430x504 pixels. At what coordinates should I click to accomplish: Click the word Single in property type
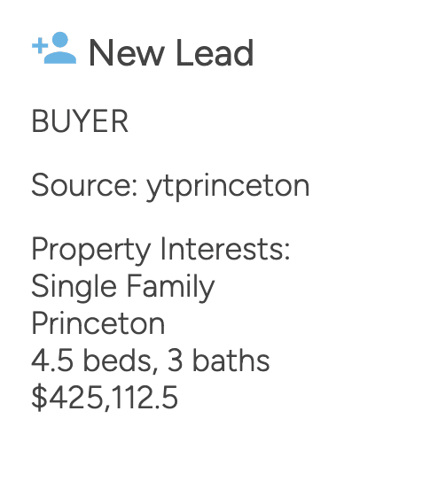74,287
